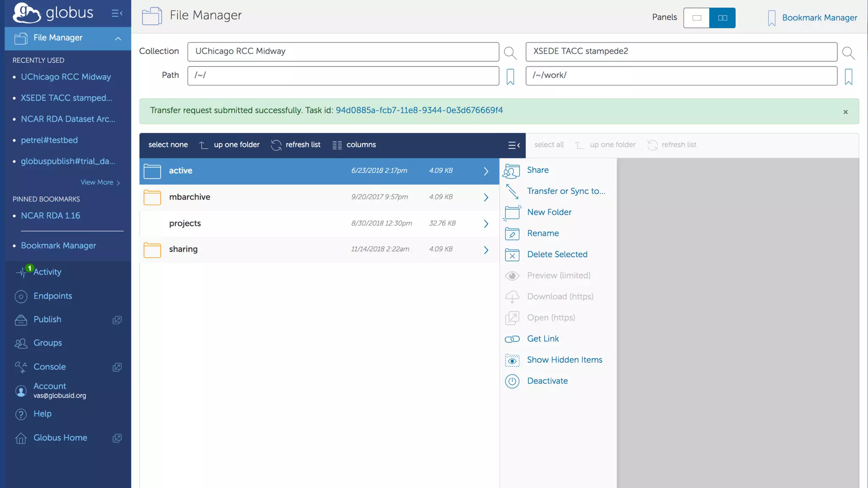
Task: Click the Deactivate power icon
Action: pyautogui.click(x=512, y=381)
